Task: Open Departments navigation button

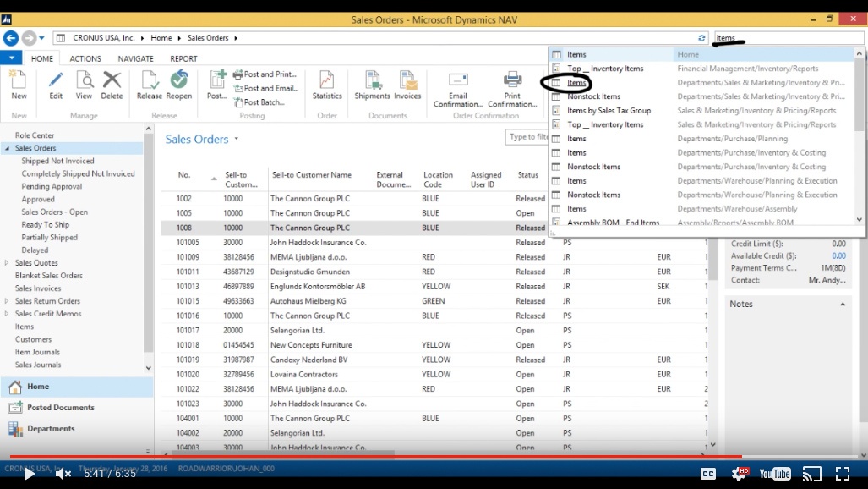Action: 76,429
